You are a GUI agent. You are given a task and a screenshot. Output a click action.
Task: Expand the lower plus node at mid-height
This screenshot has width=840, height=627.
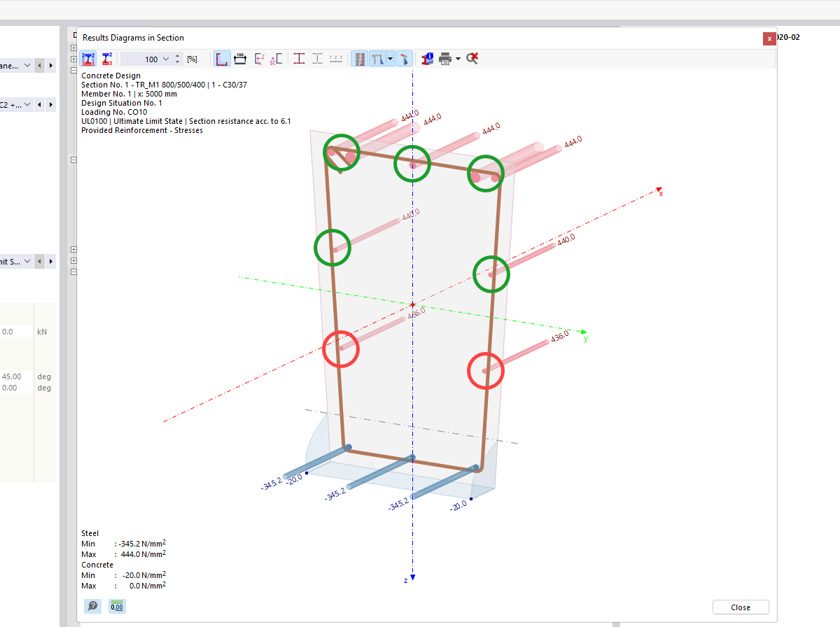coord(73,261)
